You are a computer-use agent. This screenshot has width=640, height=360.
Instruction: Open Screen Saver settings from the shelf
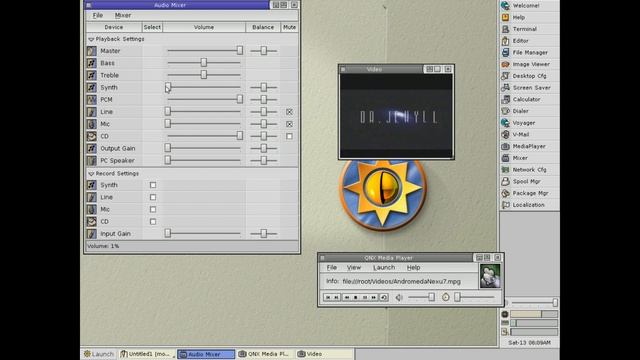pyautogui.click(x=529, y=88)
